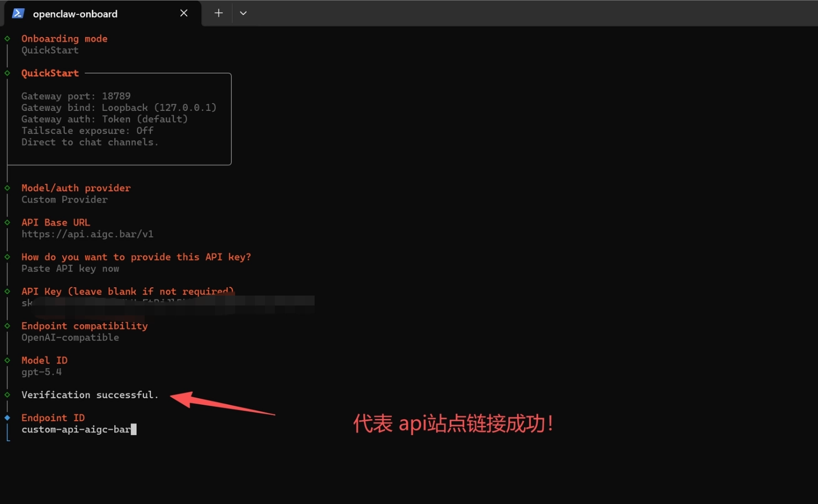Click the 'OpenAI-compatible' value
The image size is (818, 504).
71,337
